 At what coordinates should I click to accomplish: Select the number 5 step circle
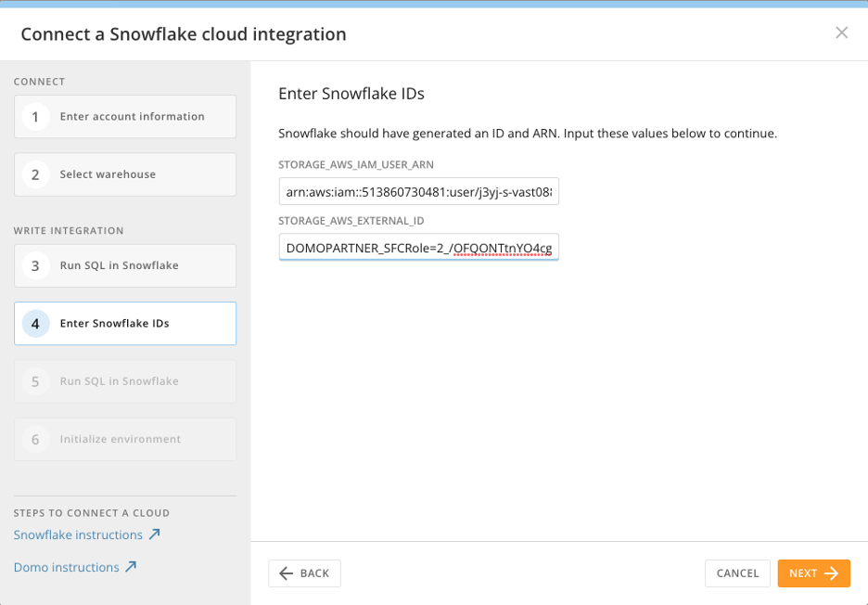pos(35,381)
